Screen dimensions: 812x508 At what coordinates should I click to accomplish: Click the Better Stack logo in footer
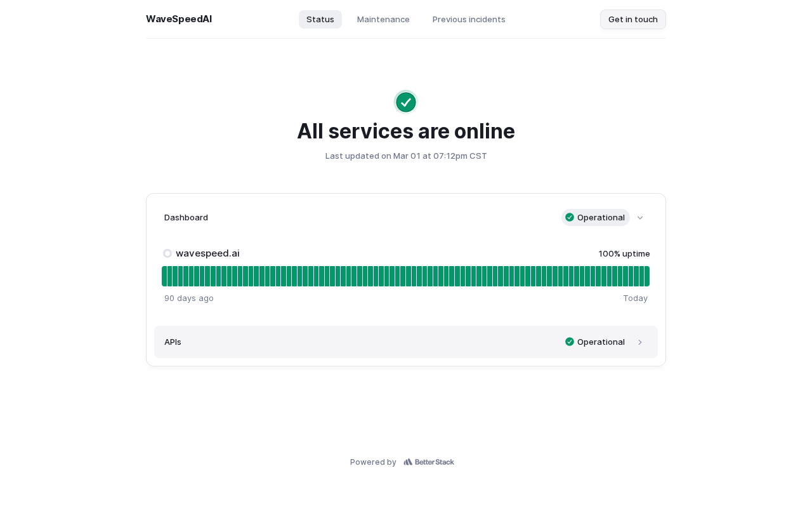[429, 462]
